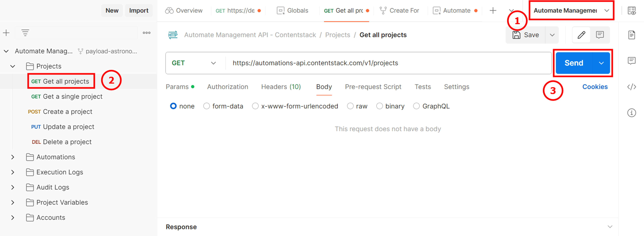Click the filter icon in the sidebar
The height and width of the screenshot is (236, 644).
coord(25,33)
